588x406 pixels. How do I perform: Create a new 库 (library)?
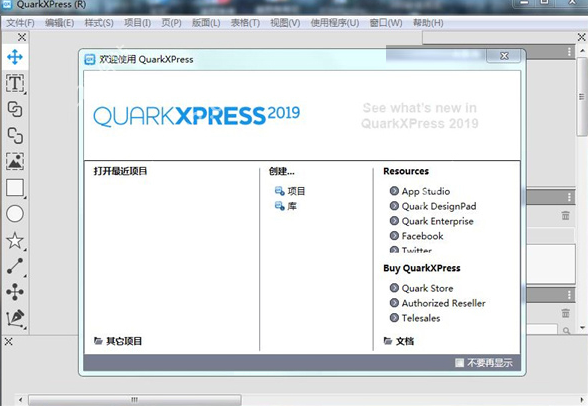click(286, 206)
